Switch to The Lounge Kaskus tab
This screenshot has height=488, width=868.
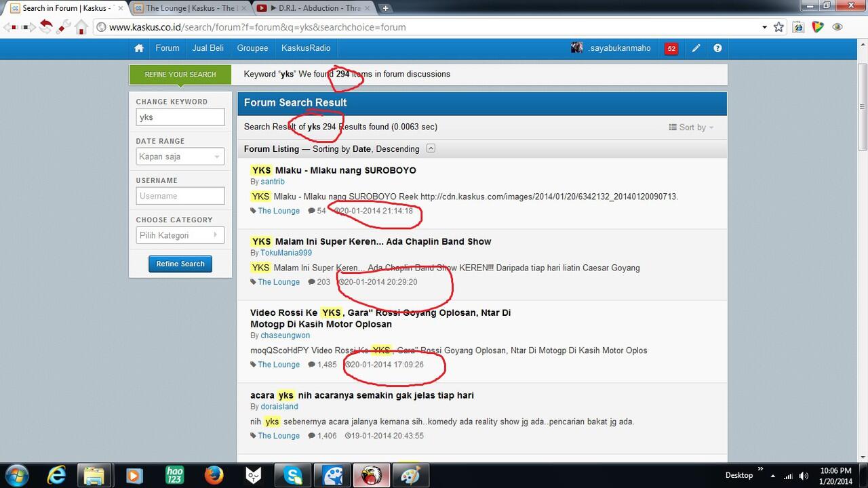click(x=191, y=8)
